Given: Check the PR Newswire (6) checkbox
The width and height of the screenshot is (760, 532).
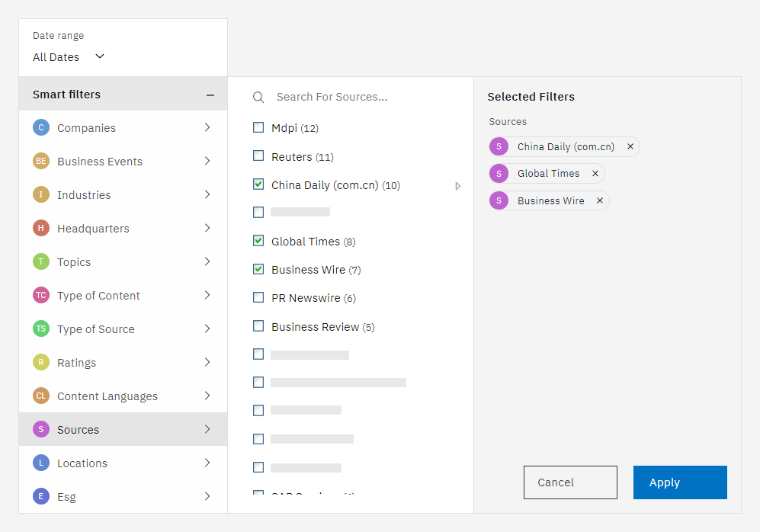Looking at the screenshot, I should [x=258, y=297].
